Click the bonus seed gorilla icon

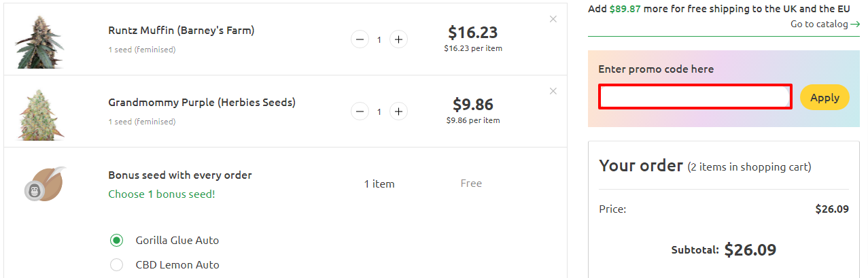[x=45, y=184]
